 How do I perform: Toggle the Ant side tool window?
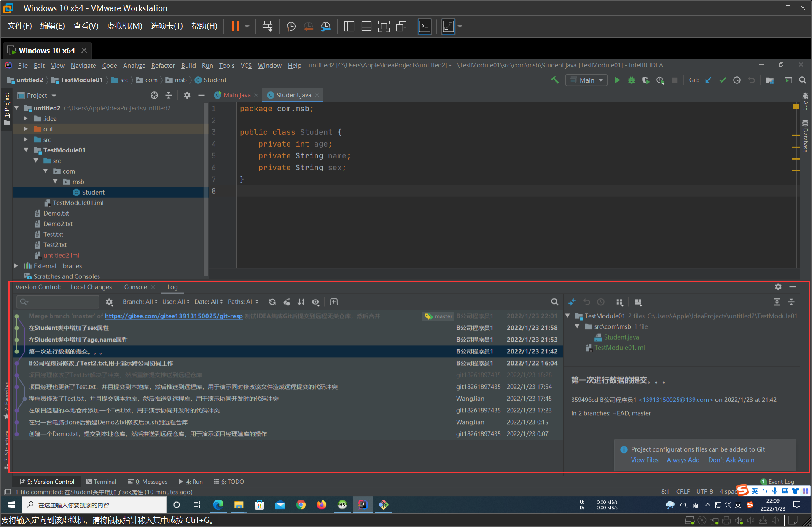[x=805, y=101]
